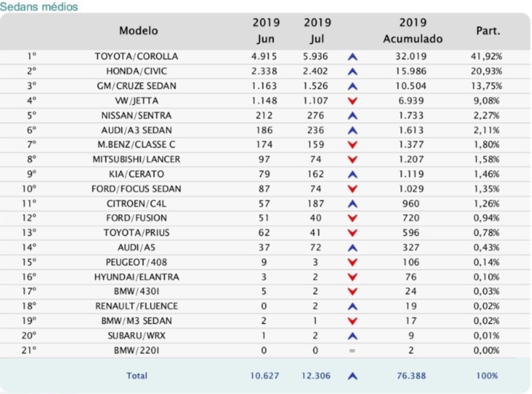This screenshot has height=394, width=532.
Task: Click the 21º rank cell
Action: [x=29, y=350]
